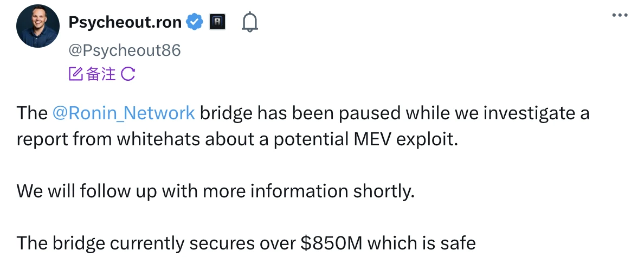
Task: Click the 备注 note label
Action: (x=101, y=74)
